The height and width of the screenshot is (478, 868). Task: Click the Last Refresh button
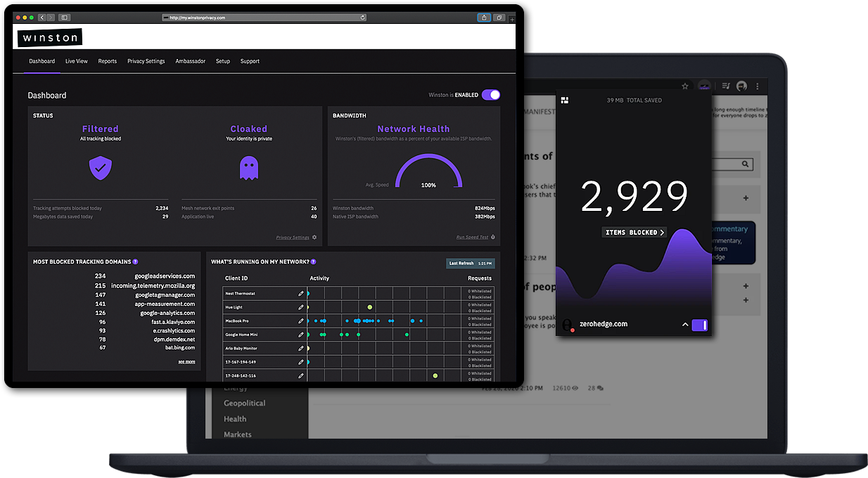[471, 263]
